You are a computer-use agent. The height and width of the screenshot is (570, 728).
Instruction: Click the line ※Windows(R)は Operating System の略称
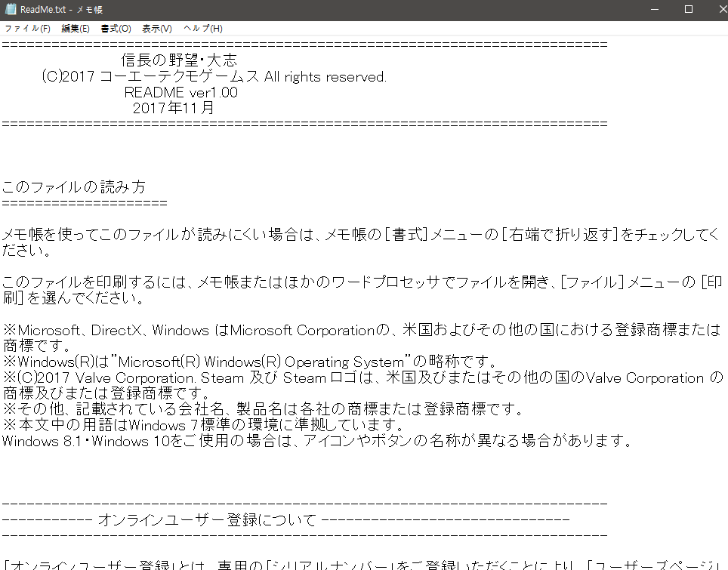(x=251, y=361)
